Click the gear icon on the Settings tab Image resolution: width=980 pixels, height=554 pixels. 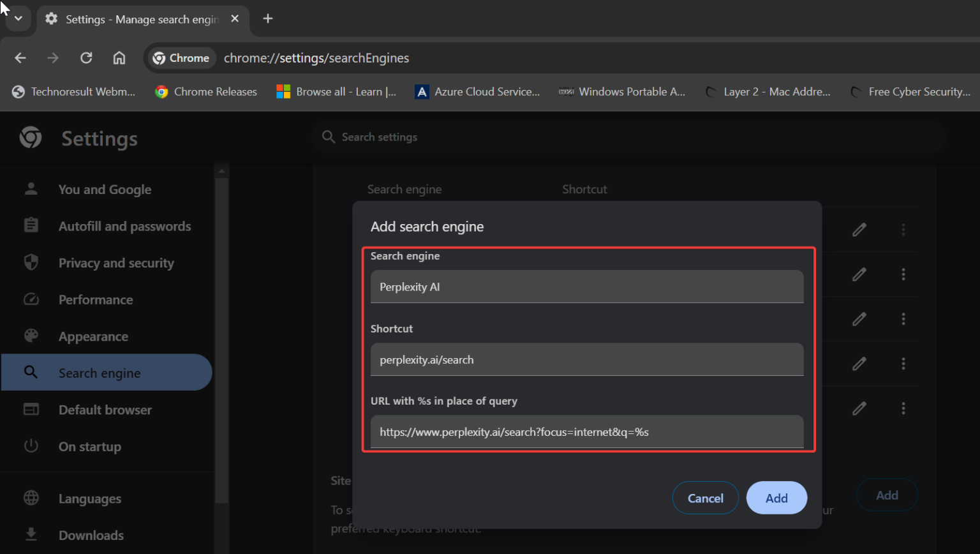click(x=51, y=19)
